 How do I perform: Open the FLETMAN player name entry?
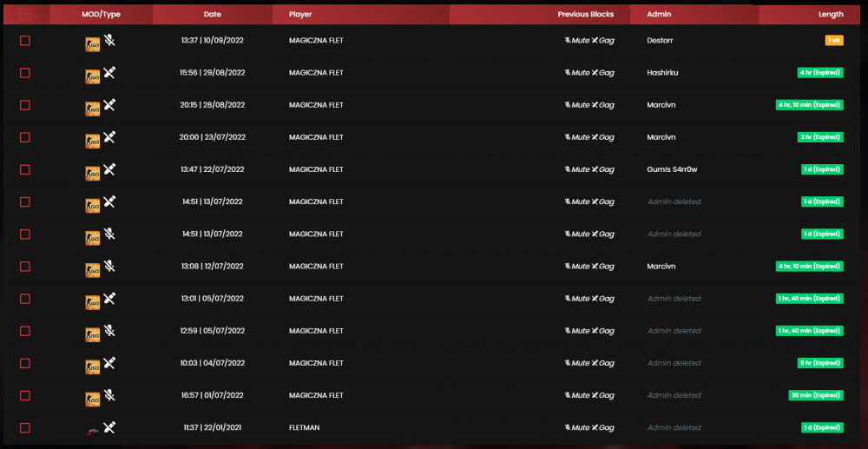coord(305,427)
